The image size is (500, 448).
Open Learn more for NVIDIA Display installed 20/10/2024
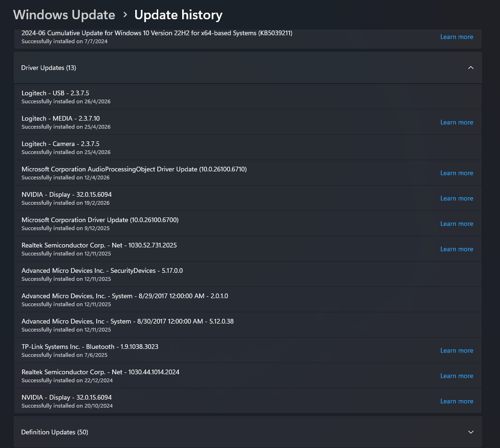coord(457,401)
